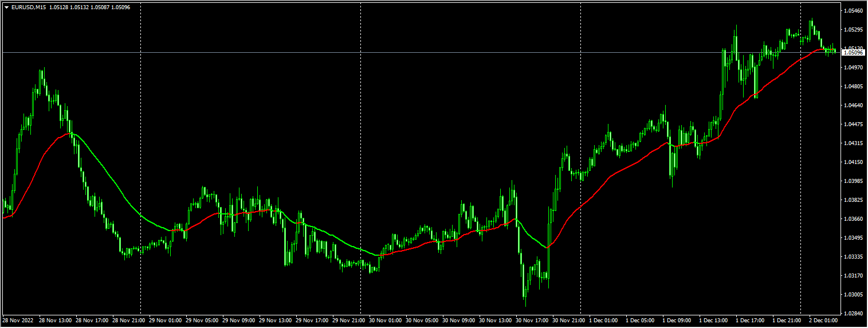This screenshot has width=868, height=328.
Task: Click the 1.03495 price scale label
Action: point(854,238)
